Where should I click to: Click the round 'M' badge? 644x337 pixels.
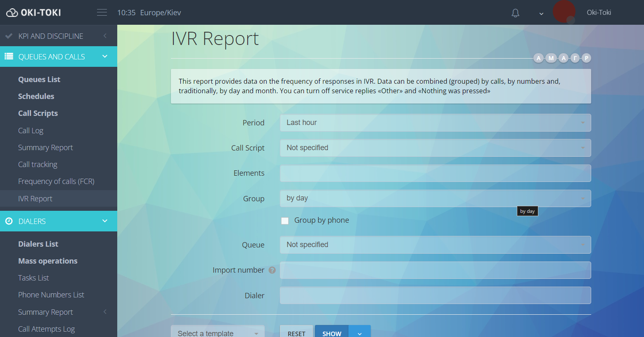(x=551, y=58)
